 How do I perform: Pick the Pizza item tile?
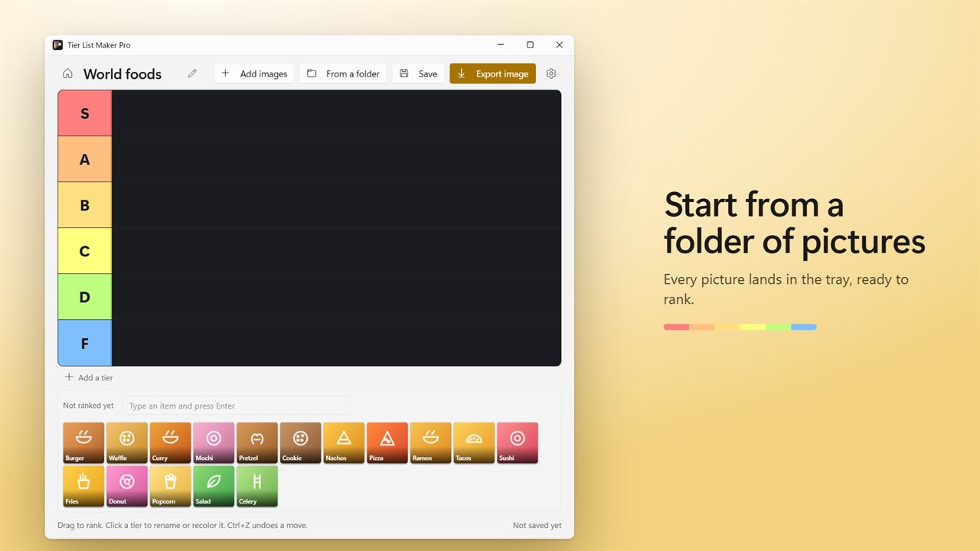[x=387, y=443]
